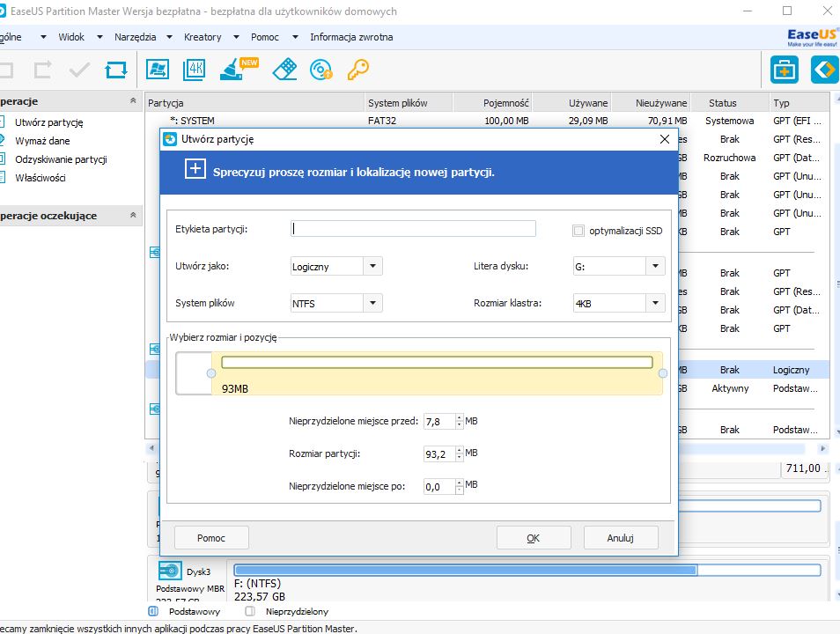Open the 'Rozmiar klastra' dropdown
This screenshot has width=840, height=634.
pyautogui.click(x=655, y=304)
